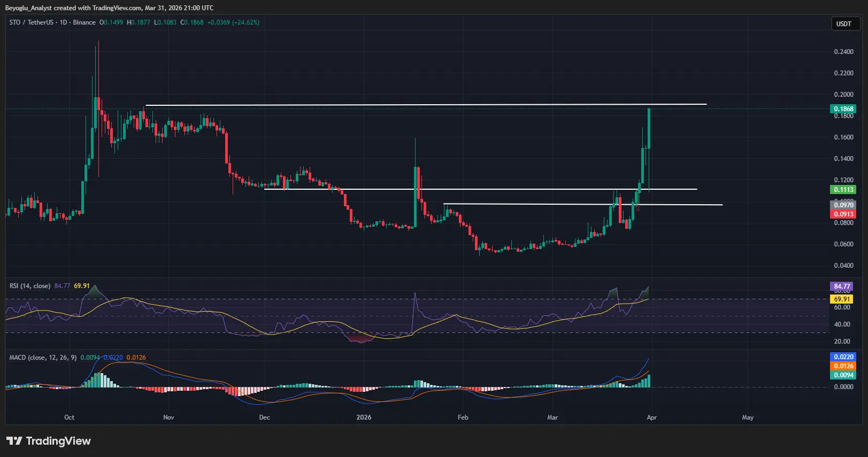The height and width of the screenshot is (457, 868).
Task: Click the green 0.1868 current price label
Action: tap(843, 109)
